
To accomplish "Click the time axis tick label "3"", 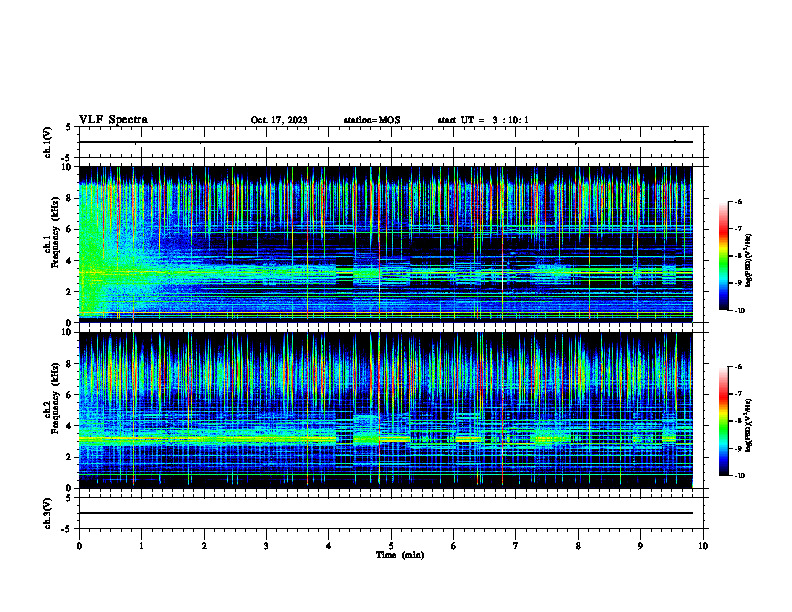I will pyautogui.click(x=266, y=546).
